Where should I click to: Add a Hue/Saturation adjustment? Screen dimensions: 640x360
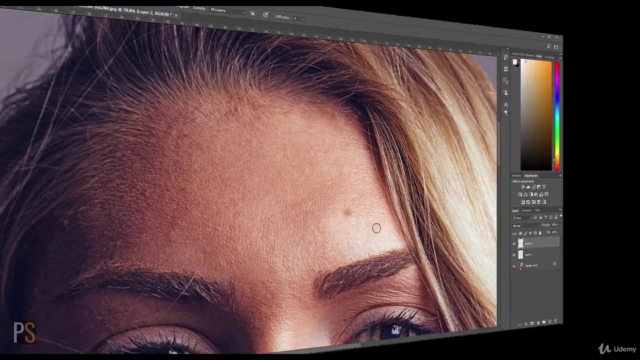520,194
